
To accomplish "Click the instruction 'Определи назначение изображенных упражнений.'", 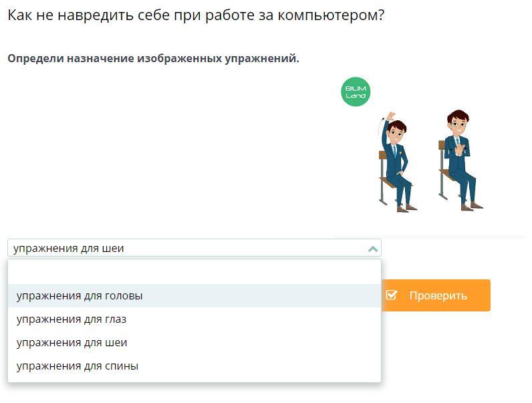I will pyautogui.click(x=153, y=59).
